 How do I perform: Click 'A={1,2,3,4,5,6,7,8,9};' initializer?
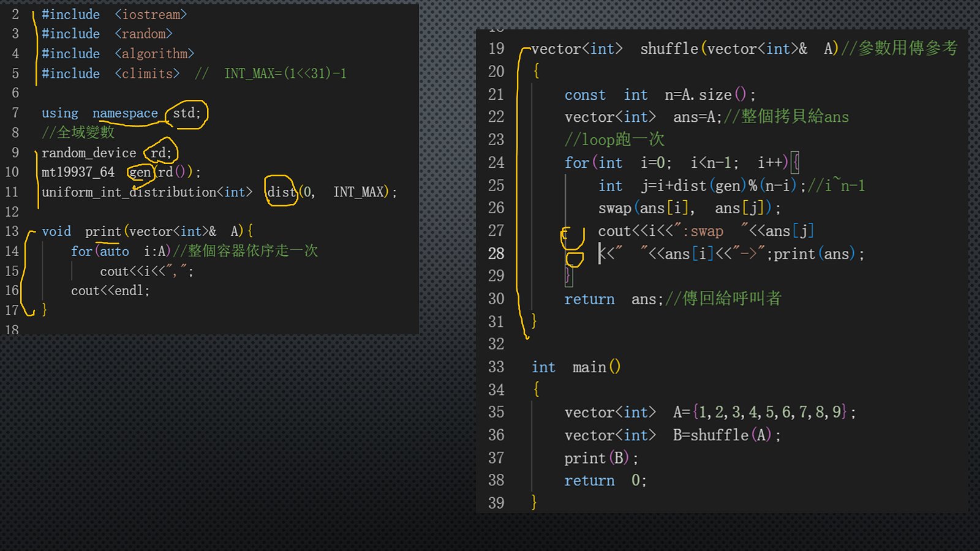[764, 412]
